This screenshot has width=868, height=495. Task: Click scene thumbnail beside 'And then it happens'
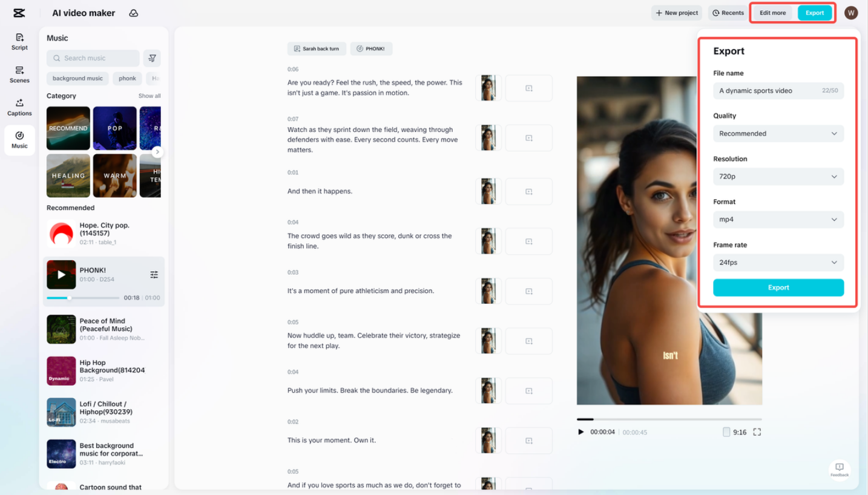488,192
